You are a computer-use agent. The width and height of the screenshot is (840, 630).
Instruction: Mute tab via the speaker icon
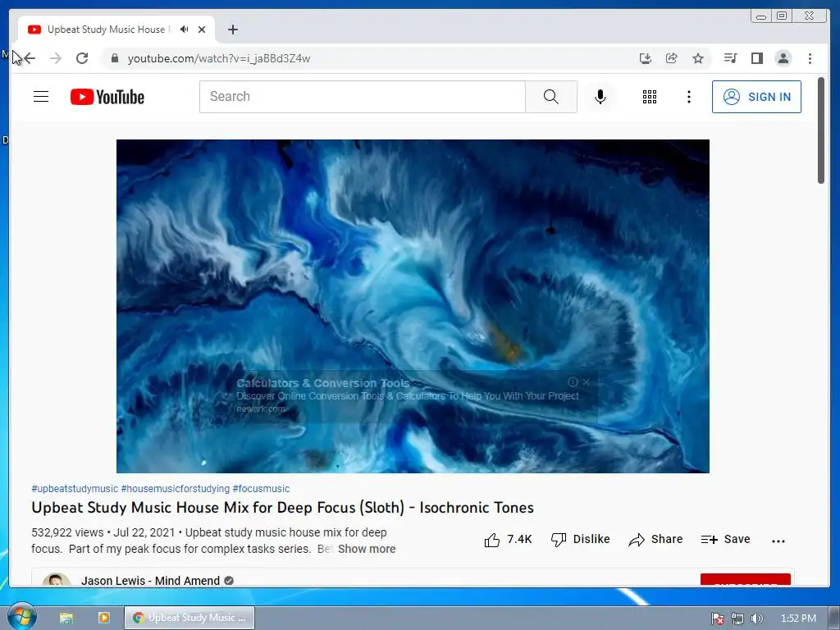pos(185,29)
